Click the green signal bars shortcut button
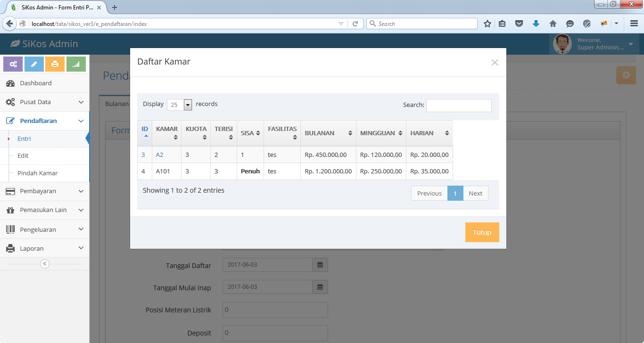This screenshot has width=644, height=343. coord(76,64)
